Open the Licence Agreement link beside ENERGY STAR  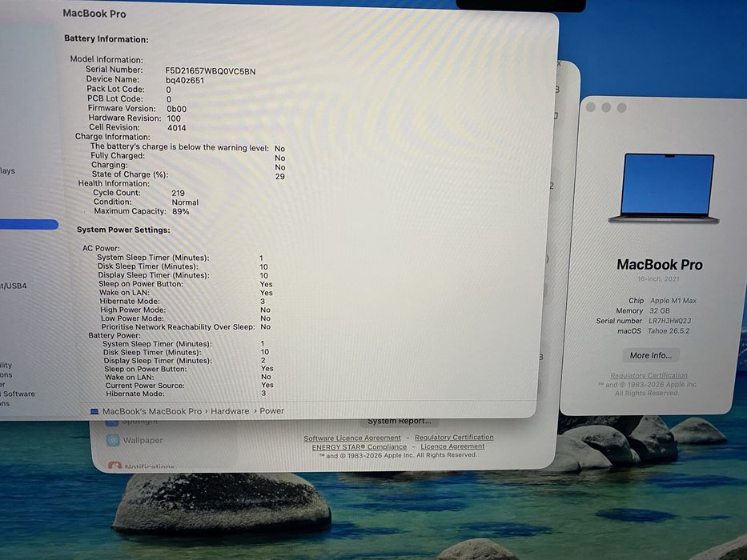click(x=452, y=446)
